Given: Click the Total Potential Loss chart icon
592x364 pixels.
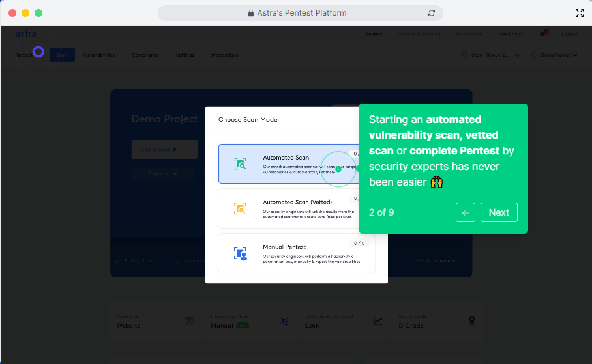Looking at the screenshot, I should 378,321.
